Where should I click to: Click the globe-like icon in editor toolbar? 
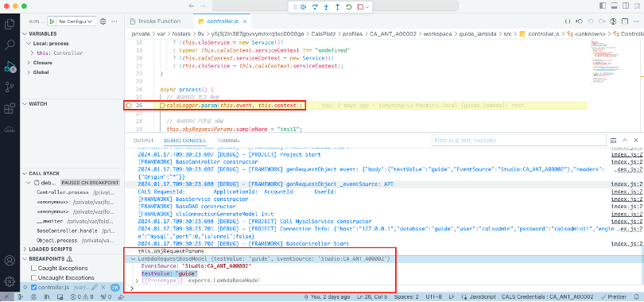pos(613,21)
